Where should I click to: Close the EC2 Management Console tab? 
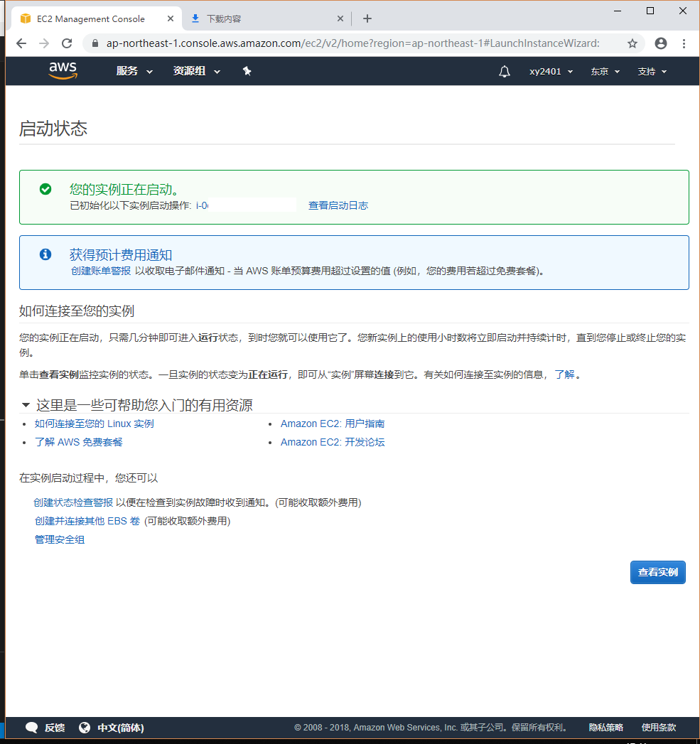[x=171, y=18]
